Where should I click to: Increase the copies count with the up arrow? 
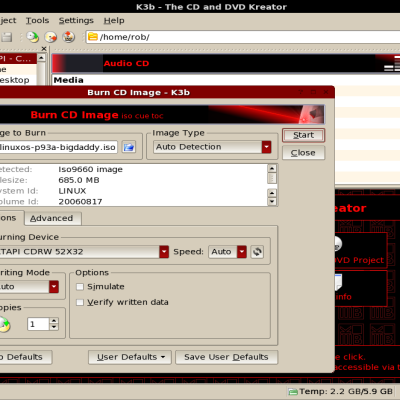(x=54, y=321)
